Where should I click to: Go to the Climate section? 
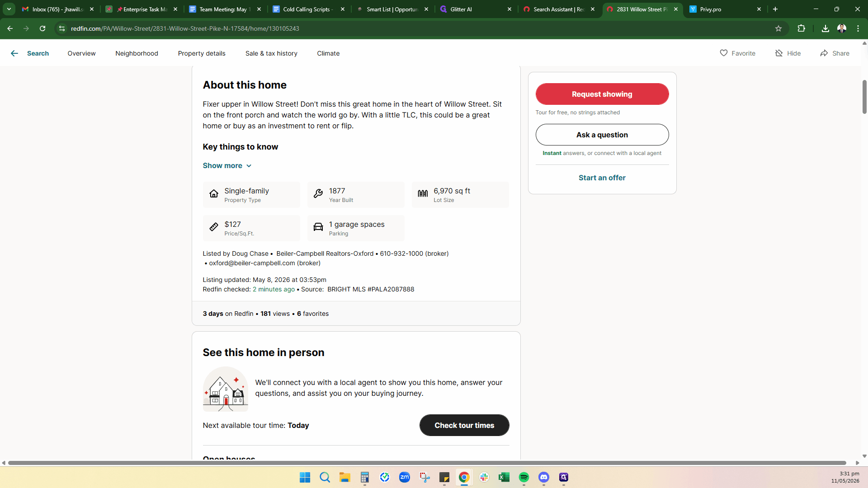click(x=328, y=53)
